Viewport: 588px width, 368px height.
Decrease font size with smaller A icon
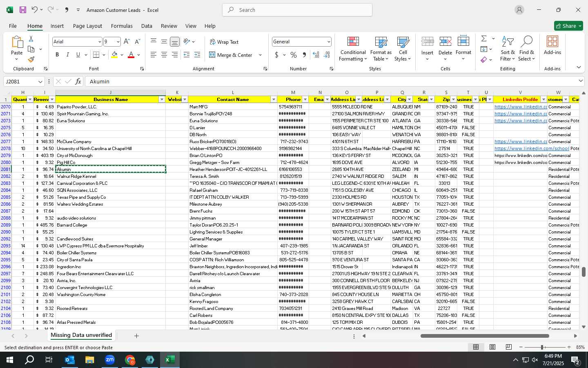click(137, 42)
